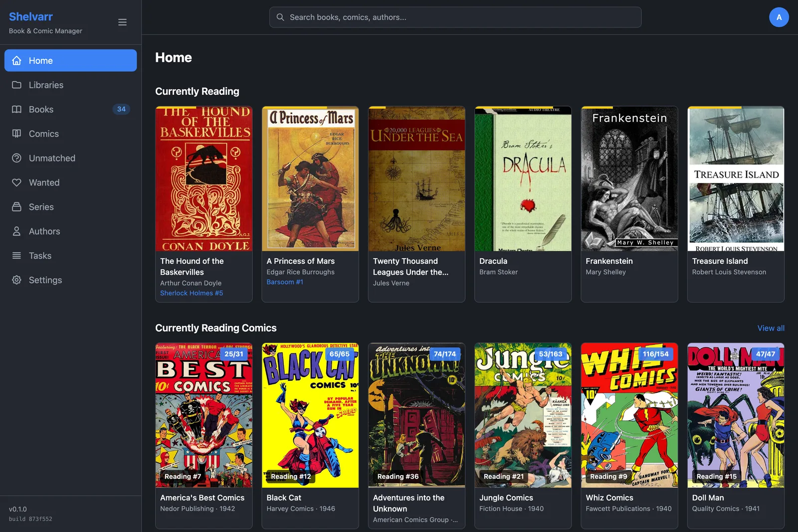The width and height of the screenshot is (798, 532).
Task: Open the Doll Man comic cover
Action: 736,415
